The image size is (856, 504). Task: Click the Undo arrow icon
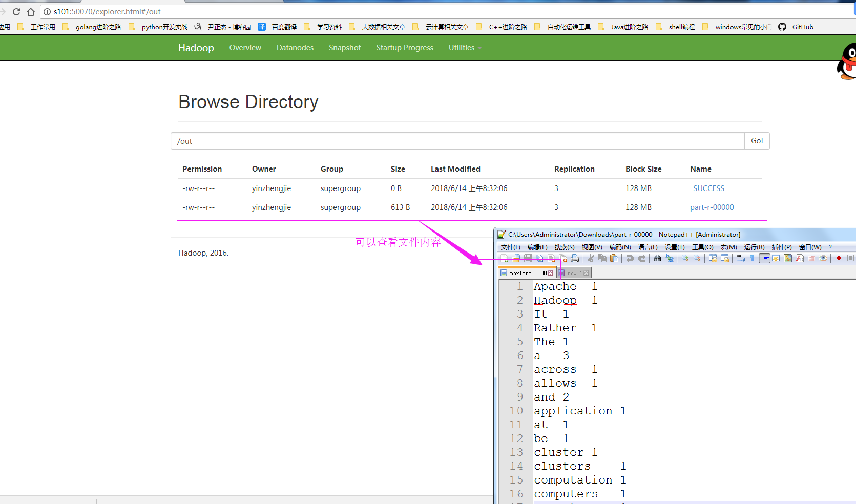click(630, 259)
